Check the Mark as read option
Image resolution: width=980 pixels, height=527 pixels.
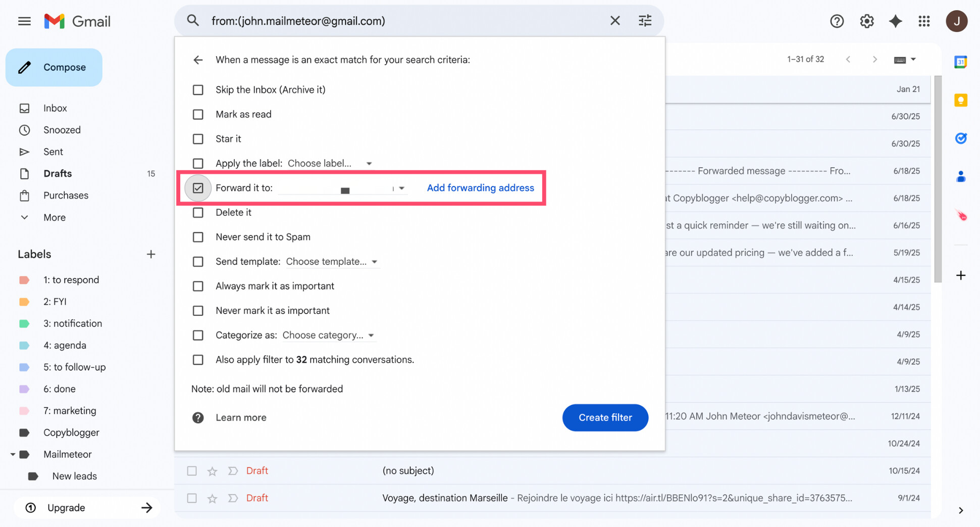(x=198, y=114)
